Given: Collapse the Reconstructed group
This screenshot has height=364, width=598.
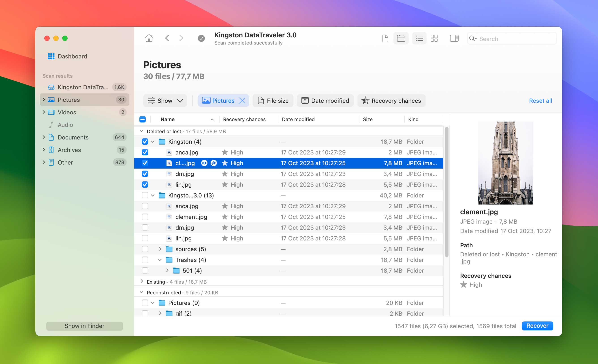Looking at the screenshot, I should coord(141,292).
